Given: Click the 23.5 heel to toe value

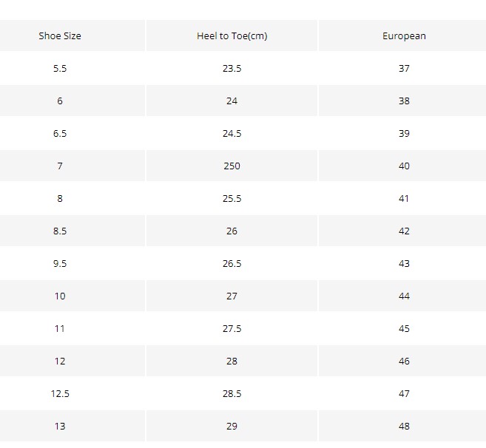Looking at the screenshot, I should (x=232, y=69).
